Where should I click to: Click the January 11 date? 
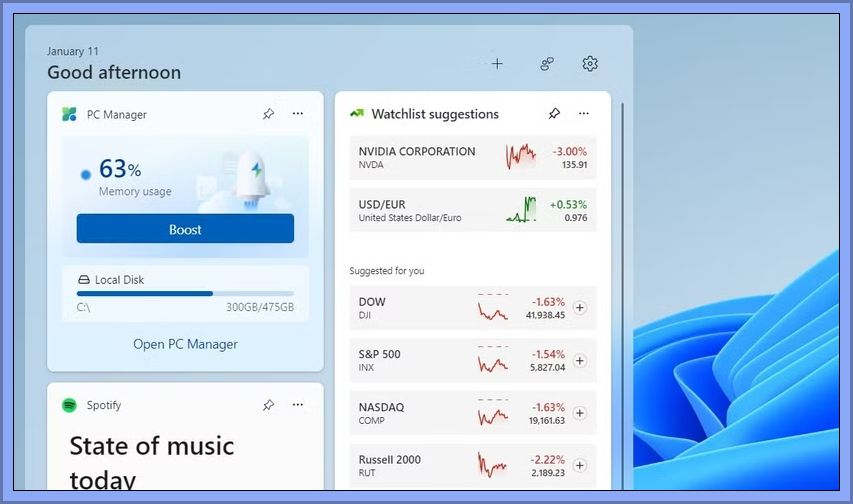(x=72, y=51)
